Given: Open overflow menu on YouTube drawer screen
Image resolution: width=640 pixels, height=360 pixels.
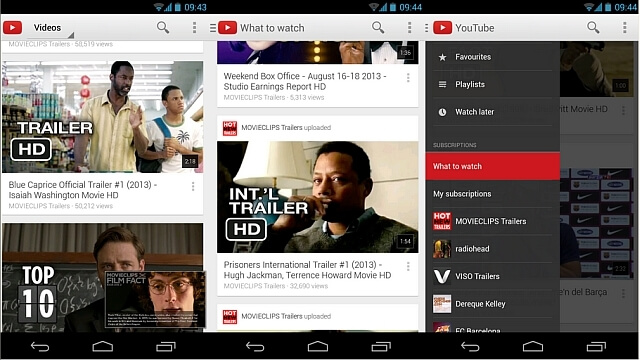Looking at the screenshot, I should 624,28.
